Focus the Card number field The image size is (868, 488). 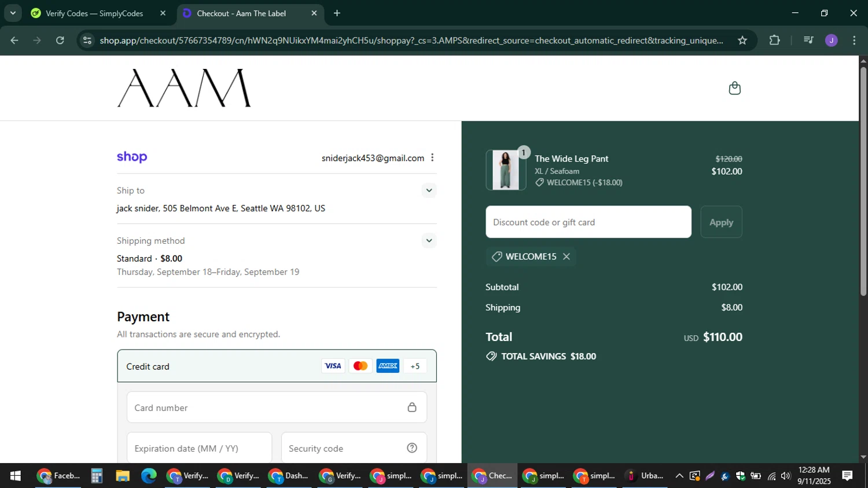click(277, 408)
